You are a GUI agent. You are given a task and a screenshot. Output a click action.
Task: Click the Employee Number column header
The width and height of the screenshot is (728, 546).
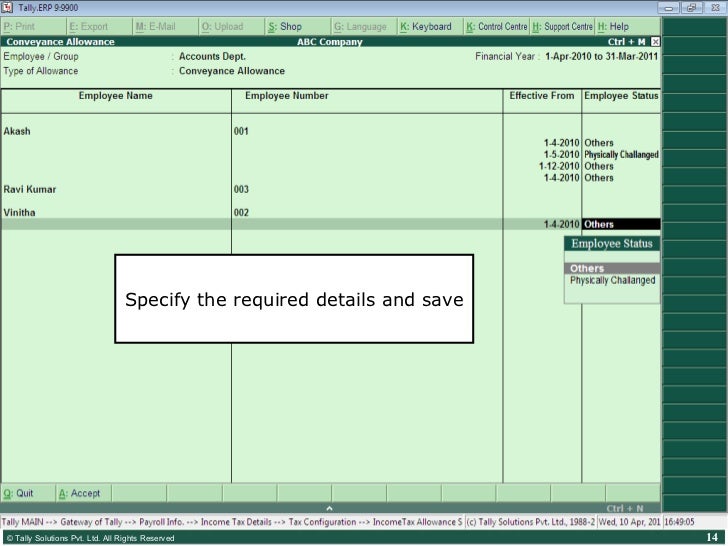(286, 96)
